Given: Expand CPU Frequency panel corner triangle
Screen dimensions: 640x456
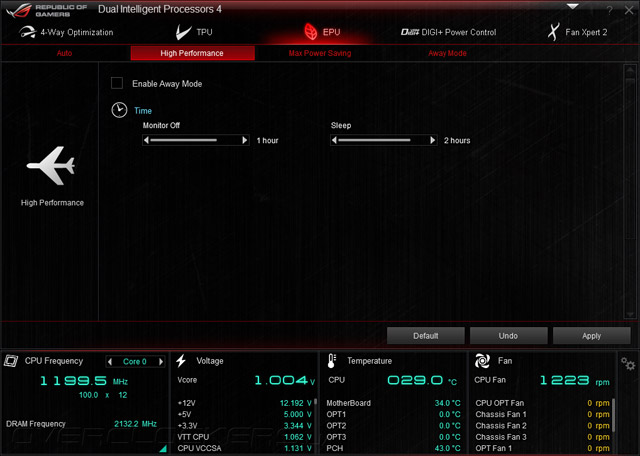Looking at the screenshot, I should [x=163, y=449].
